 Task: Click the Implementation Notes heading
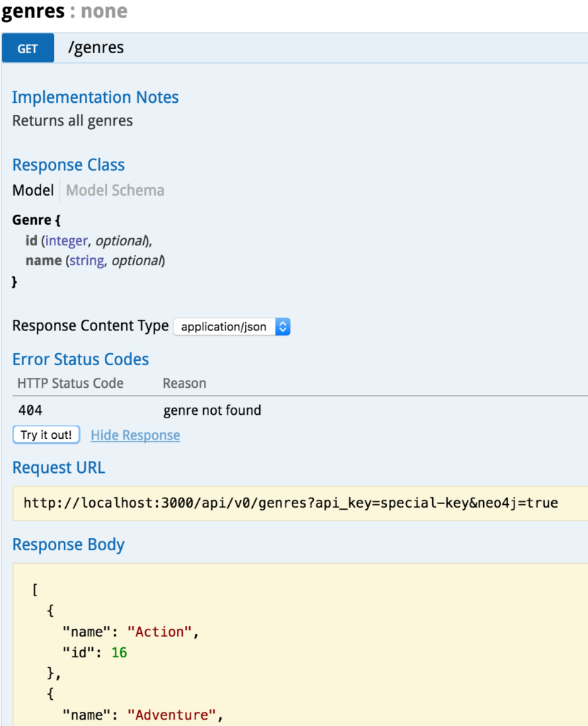[95, 97]
